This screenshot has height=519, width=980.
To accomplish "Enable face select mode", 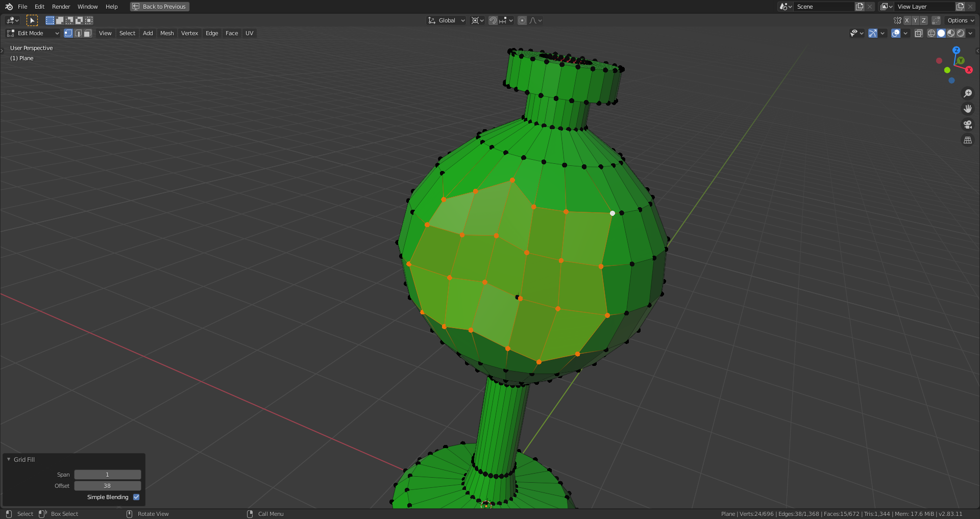I will tap(88, 33).
